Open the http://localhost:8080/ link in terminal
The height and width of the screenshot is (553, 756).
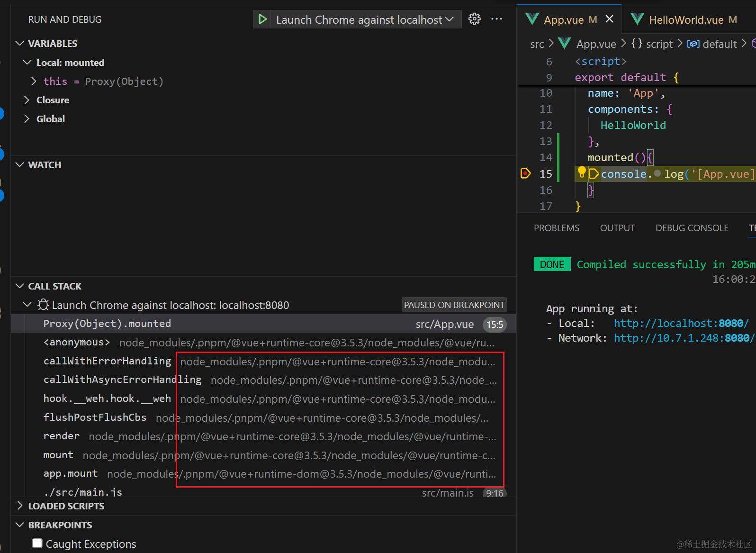point(681,323)
